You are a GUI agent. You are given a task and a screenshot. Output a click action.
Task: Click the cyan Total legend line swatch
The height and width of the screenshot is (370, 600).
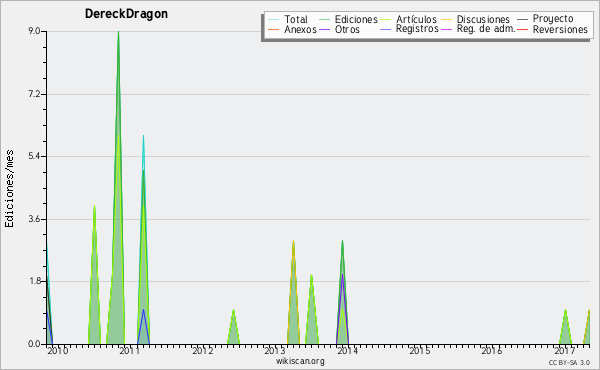pos(274,19)
